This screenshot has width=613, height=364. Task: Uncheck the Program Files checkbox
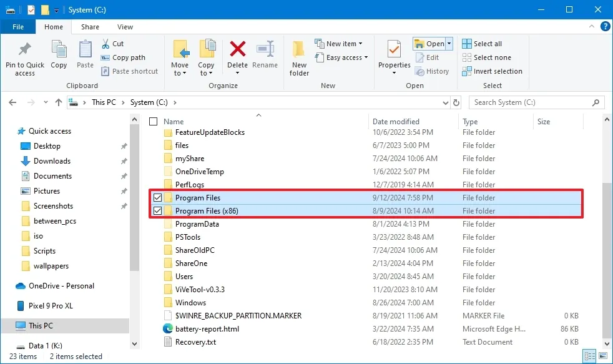click(x=158, y=197)
